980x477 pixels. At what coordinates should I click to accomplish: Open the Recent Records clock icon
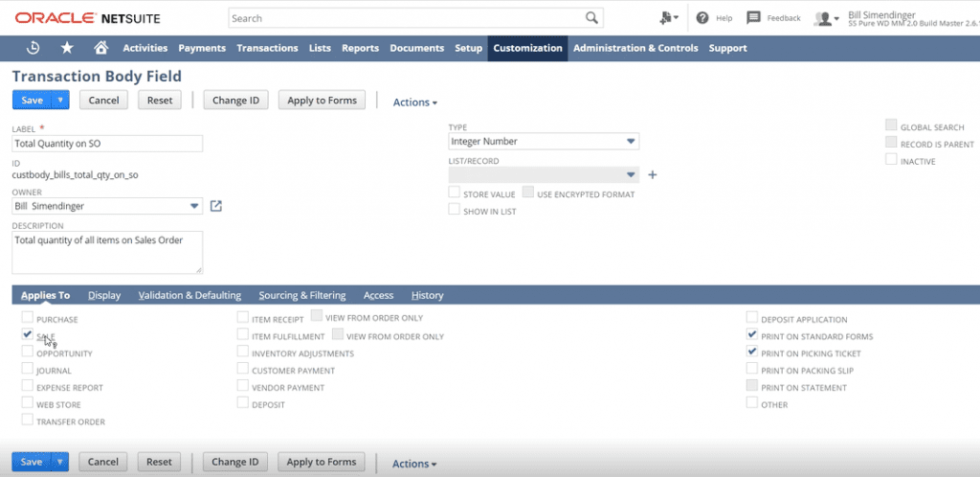coord(33,48)
